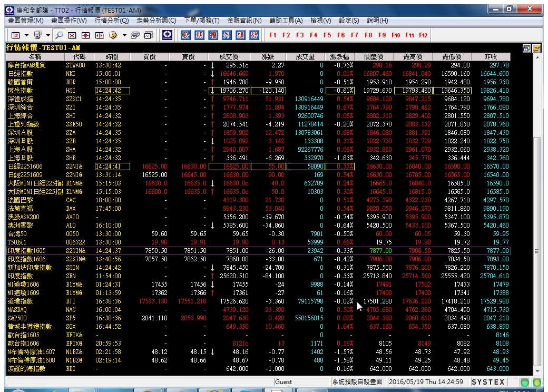Viewport: 548px width, 392px height.
Task: Click the F12 shortcut button
Action: click(423, 35)
